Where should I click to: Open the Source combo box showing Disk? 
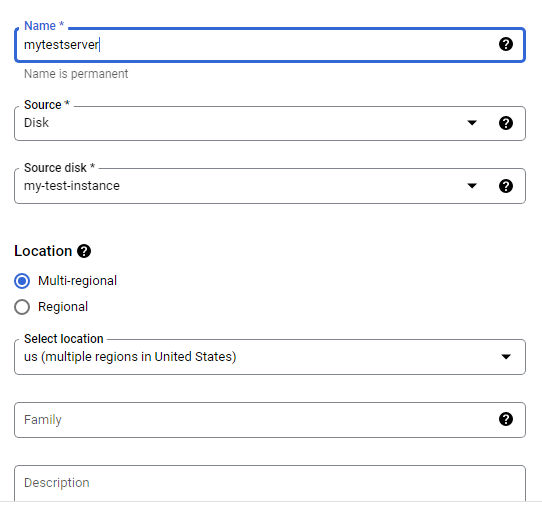(270, 123)
